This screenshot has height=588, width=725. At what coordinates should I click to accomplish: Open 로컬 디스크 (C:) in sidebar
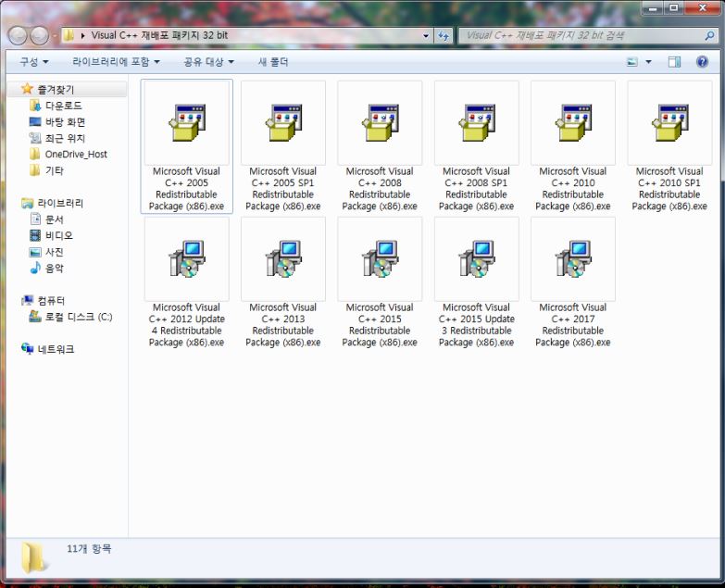pos(79,317)
